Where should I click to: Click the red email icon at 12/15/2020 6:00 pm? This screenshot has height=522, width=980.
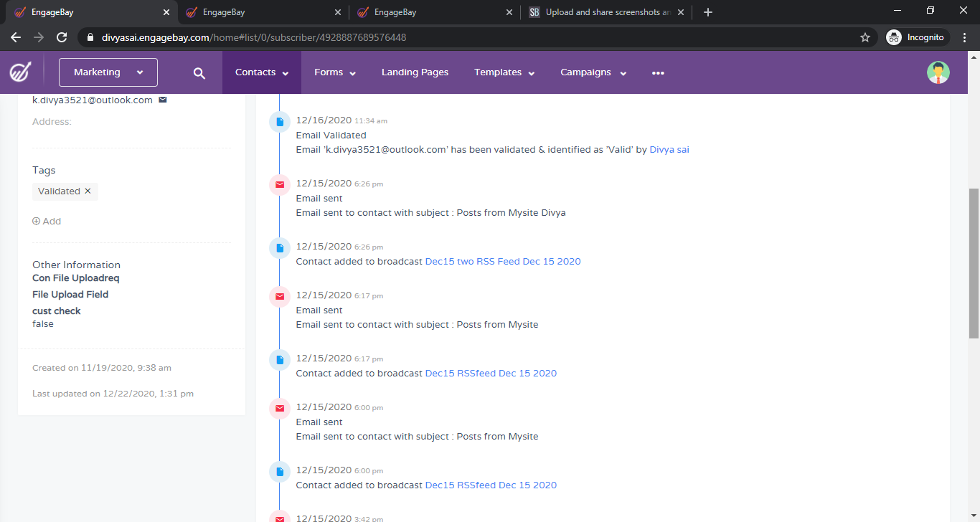[280, 409]
